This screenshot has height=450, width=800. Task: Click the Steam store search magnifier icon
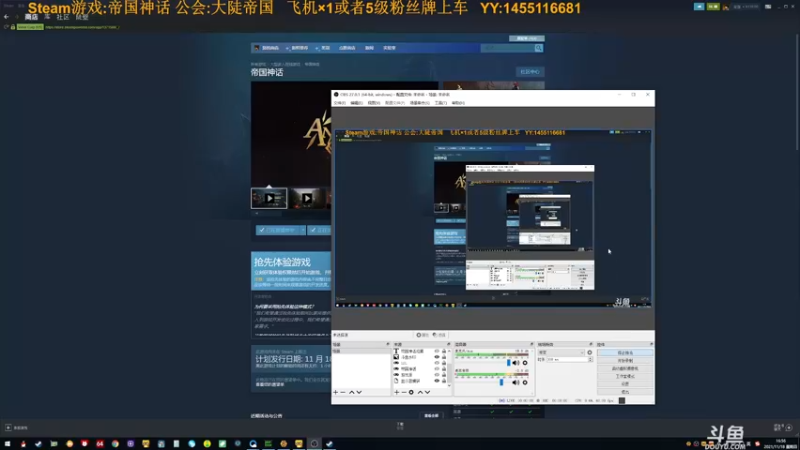point(538,48)
